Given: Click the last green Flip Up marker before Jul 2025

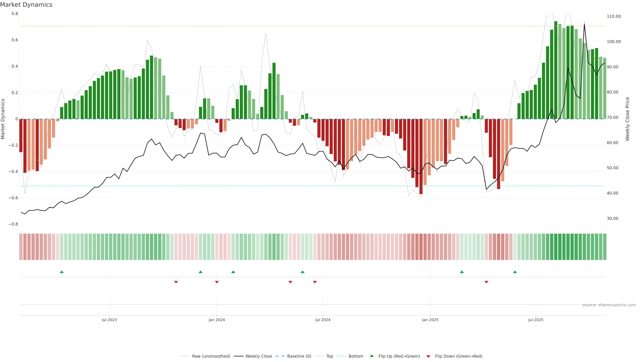Looking at the screenshot, I should (515, 272).
